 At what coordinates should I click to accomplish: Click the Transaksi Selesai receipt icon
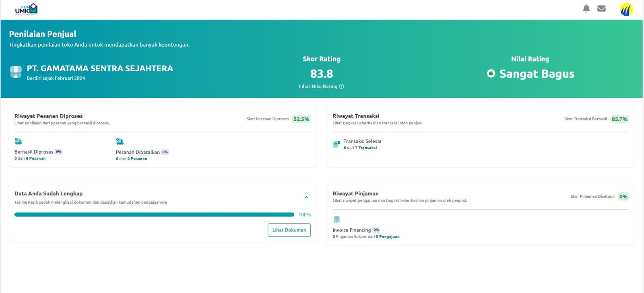tap(336, 144)
